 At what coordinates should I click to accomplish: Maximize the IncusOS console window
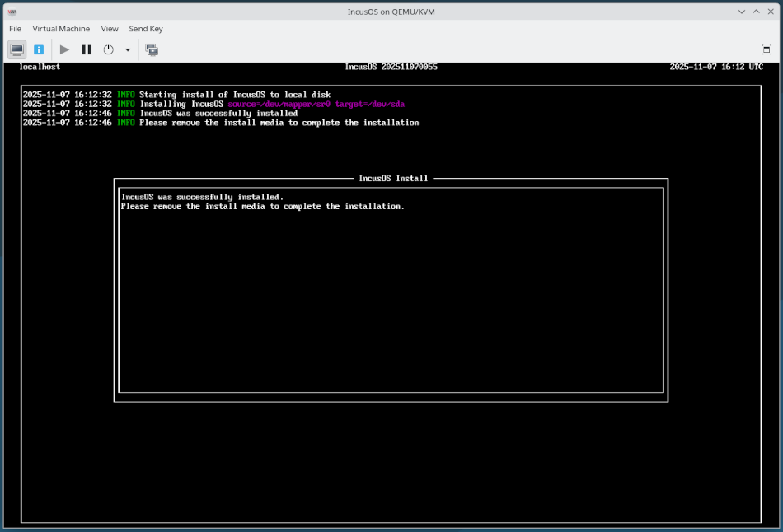(756, 12)
